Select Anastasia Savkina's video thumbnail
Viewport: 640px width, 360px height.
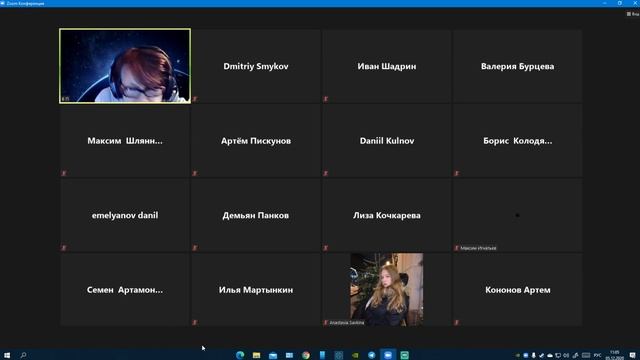[x=387, y=289]
